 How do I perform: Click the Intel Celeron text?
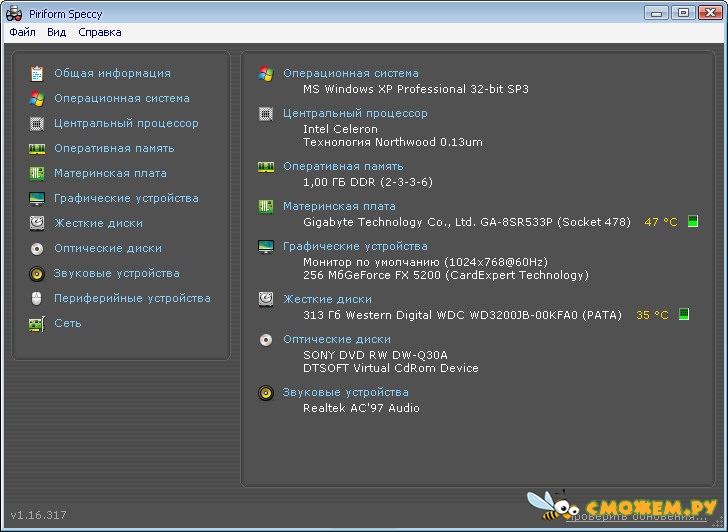coord(340,129)
